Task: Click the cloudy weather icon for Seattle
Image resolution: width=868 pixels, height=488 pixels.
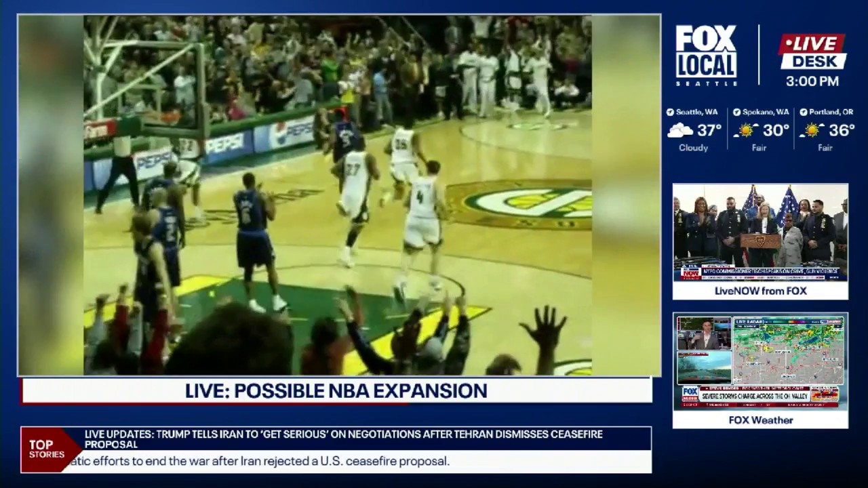Action: 679,130
